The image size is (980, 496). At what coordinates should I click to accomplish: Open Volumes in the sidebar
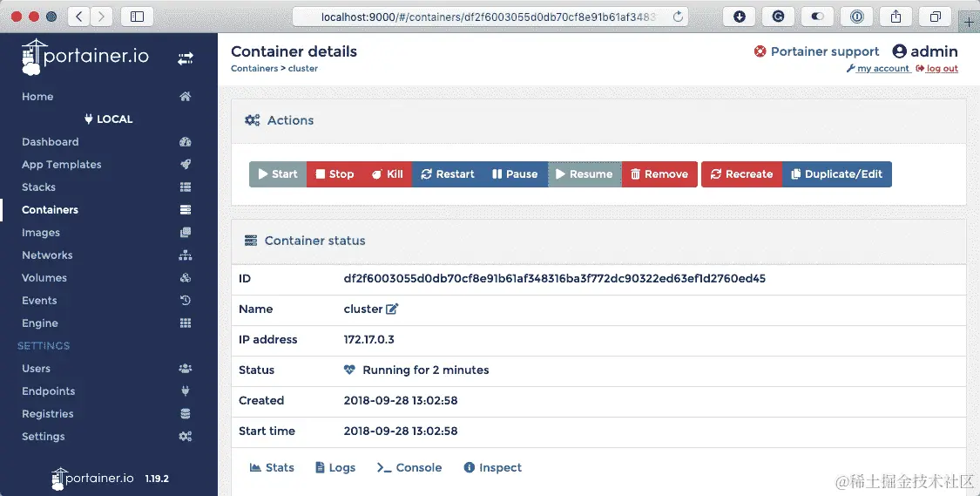(44, 278)
